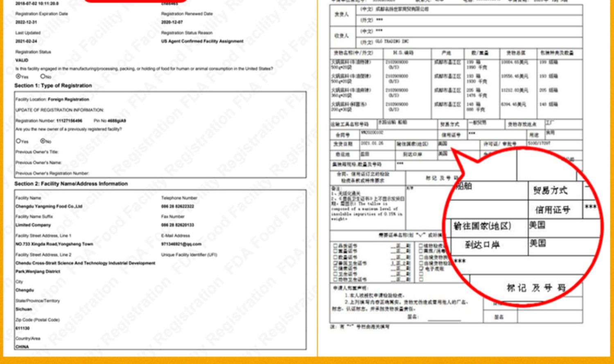The width and height of the screenshot is (614, 364).
Task: Click the '贸易方式' label inside the magnified circle
Action: click(550, 191)
